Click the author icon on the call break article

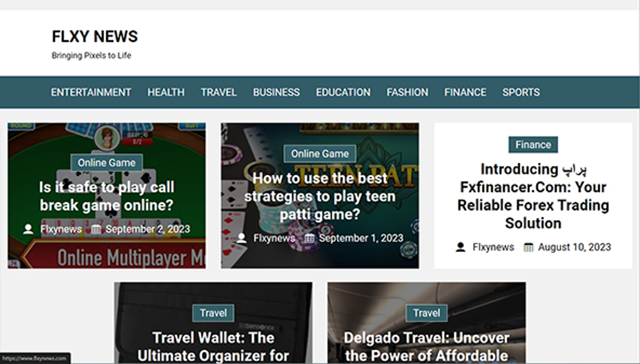(x=28, y=228)
